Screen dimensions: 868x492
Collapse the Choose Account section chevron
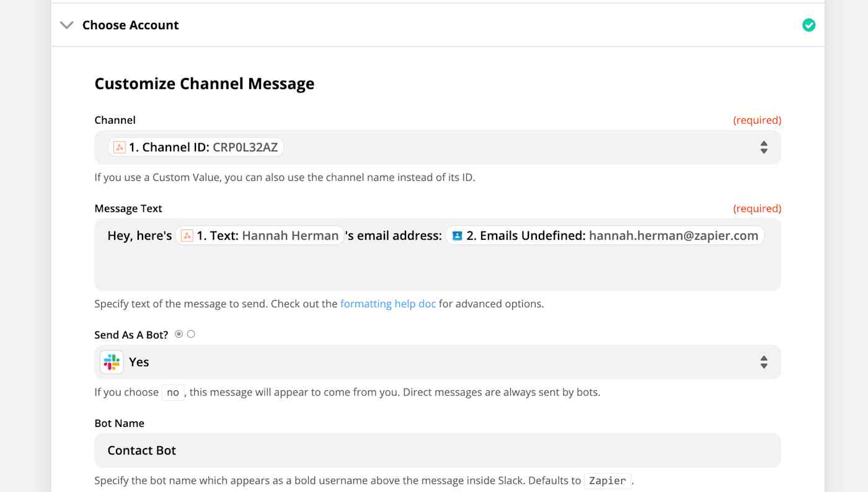[x=66, y=25]
